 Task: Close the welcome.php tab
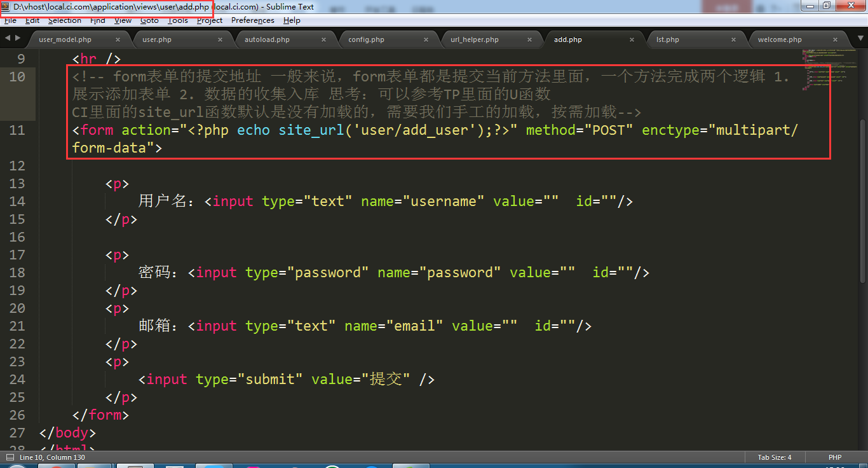click(837, 39)
